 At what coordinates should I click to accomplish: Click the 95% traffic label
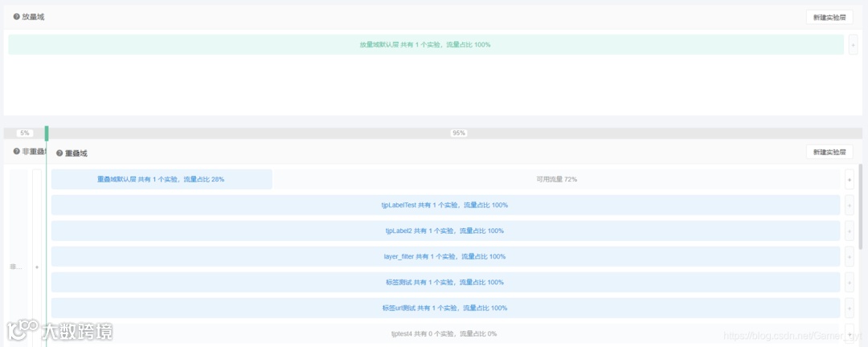(x=458, y=133)
